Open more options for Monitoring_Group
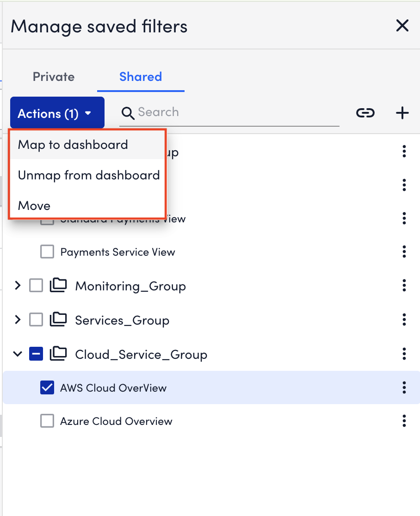420x516 pixels. (404, 285)
